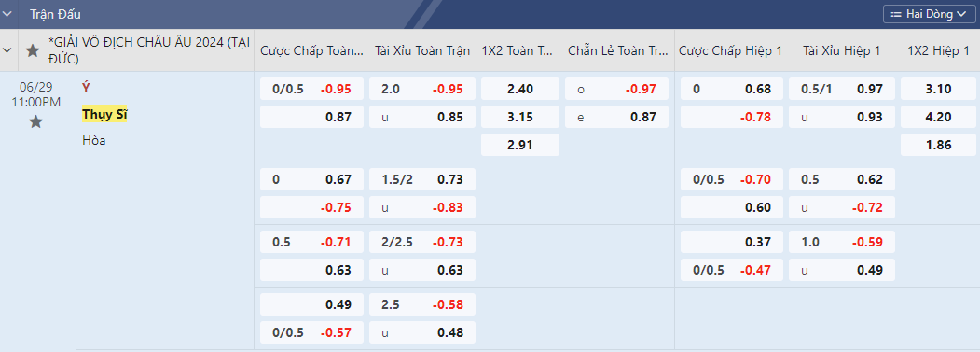
Task: Bet handicap 0/0.5 at -0.57
Action: pyautogui.click(x=311, y=332)
